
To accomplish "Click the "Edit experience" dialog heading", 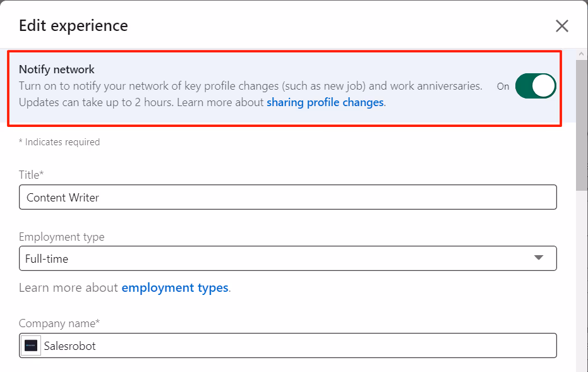I will [x=73, y=25].
